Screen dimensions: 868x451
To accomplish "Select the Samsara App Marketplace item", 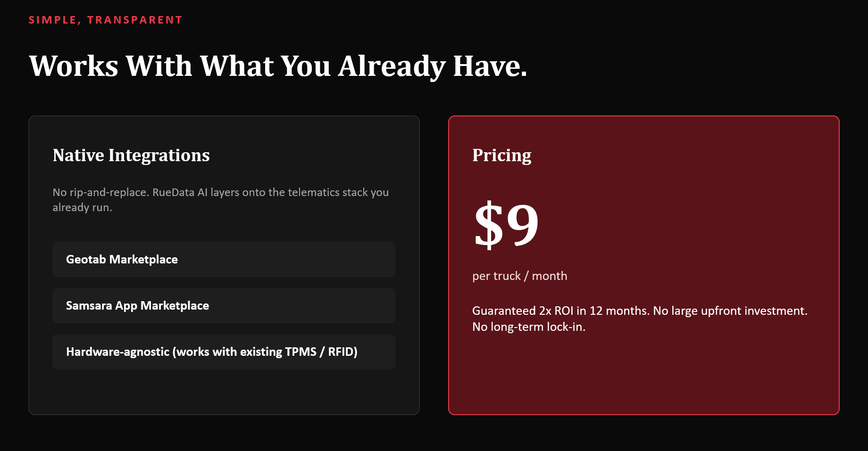I will click(x=224, y=305).
